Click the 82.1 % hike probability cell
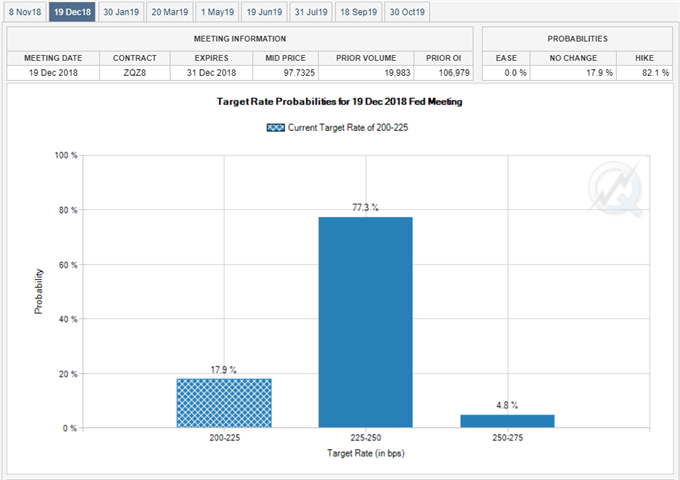This screenshot has height=480, width=680. 644,73
